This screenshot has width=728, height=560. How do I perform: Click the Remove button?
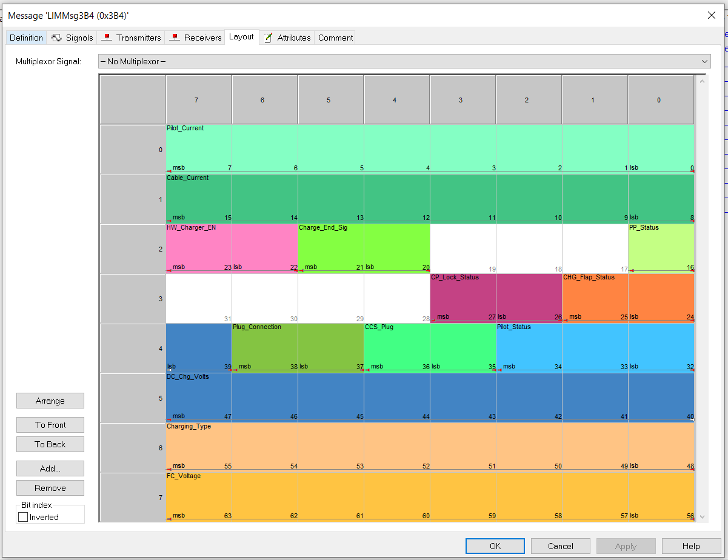[50, 488]
